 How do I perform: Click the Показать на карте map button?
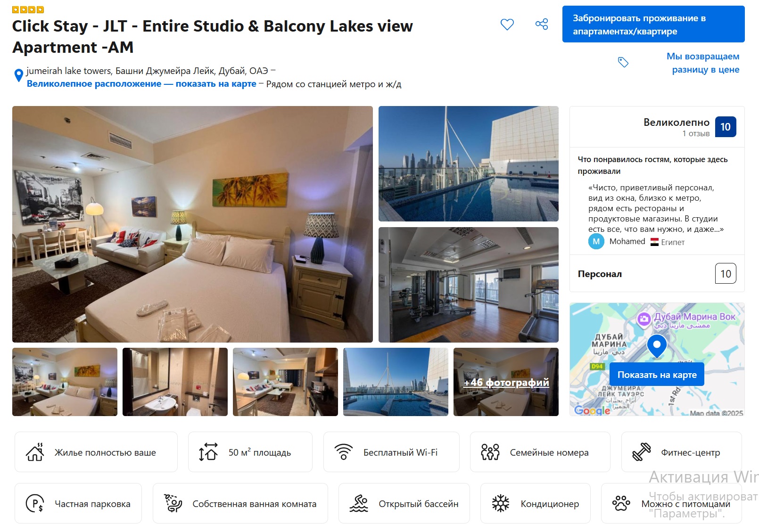657,375
